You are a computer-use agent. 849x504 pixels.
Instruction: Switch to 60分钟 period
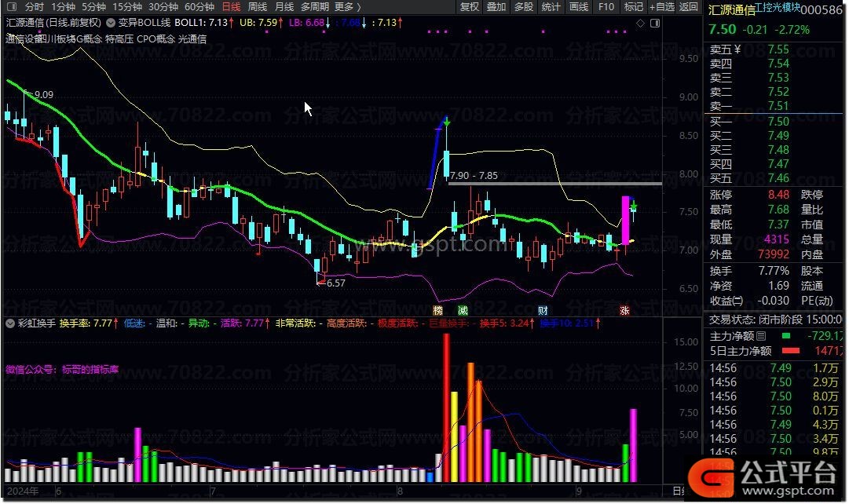click(199, 7)
